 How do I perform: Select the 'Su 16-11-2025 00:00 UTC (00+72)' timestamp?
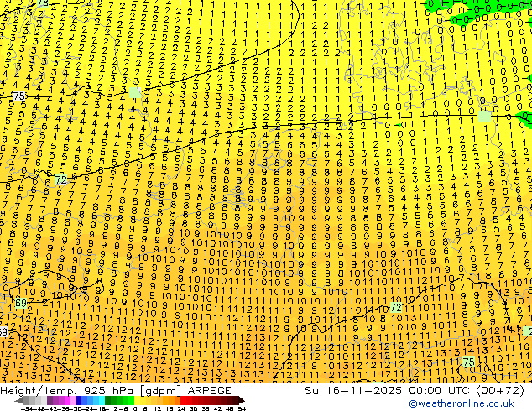point(415,391)
